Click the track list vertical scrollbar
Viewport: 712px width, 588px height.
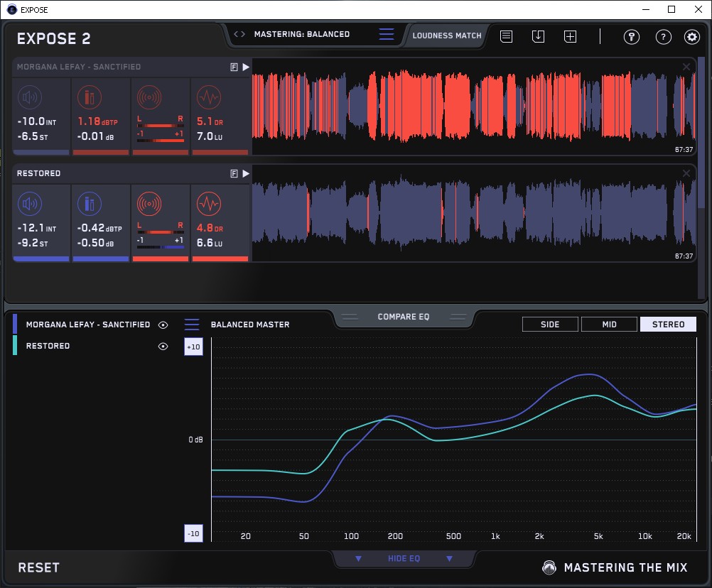pyautogui.click(x=702, y=133)
